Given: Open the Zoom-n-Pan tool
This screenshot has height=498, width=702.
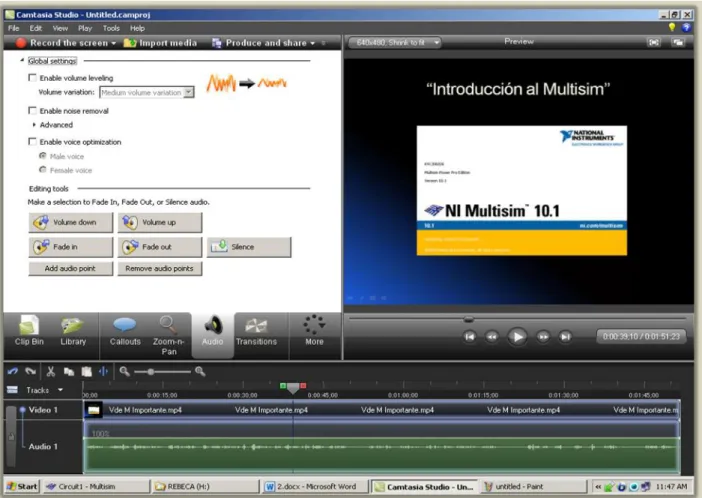Looking at the screenshot, I should coord(168,335).
